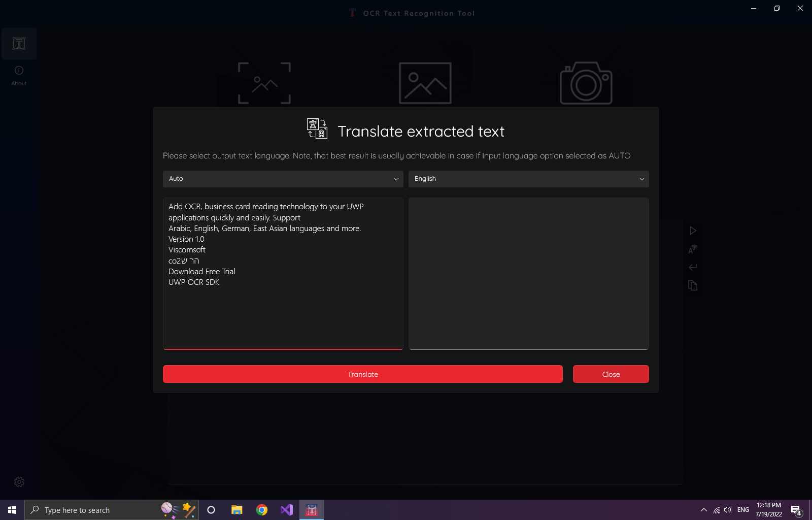Open the camera capture option

[586, 83]
